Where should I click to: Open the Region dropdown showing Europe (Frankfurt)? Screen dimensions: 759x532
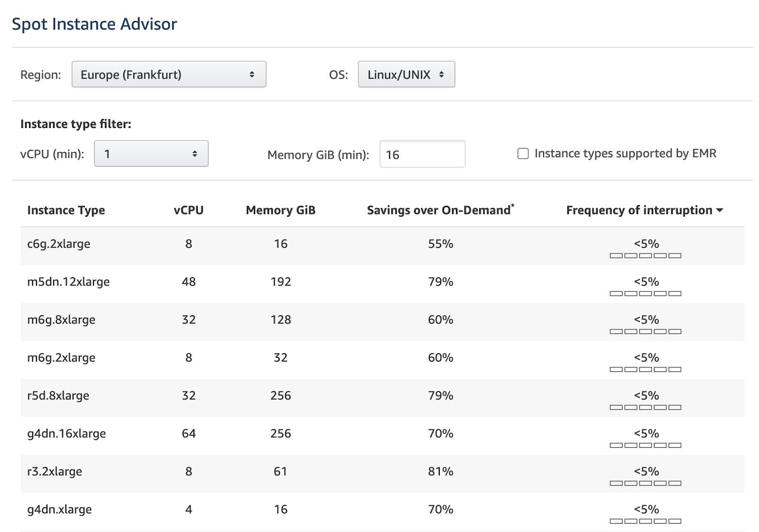[x=168, y=74]
